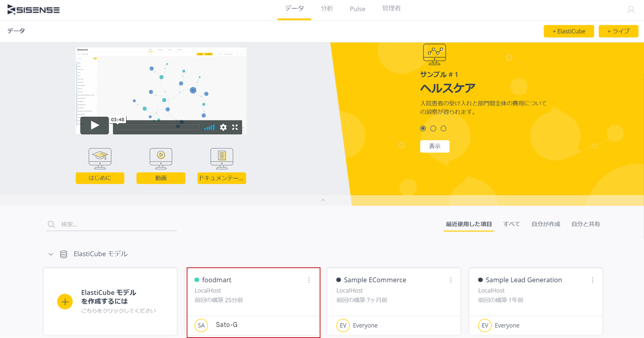644x338 pixels.
Task: Click the video play monitor icon
Action: 161,158
